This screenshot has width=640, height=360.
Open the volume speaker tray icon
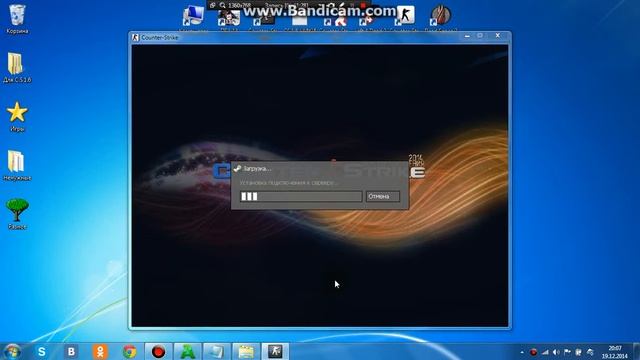[x=556, y=352]
